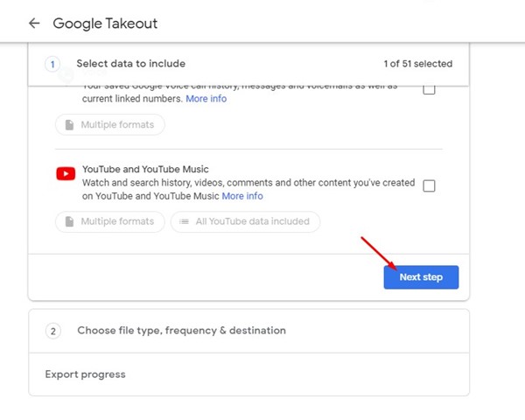Click the step 2 number circle
This screenshot has height=420, width=525.
52,331
